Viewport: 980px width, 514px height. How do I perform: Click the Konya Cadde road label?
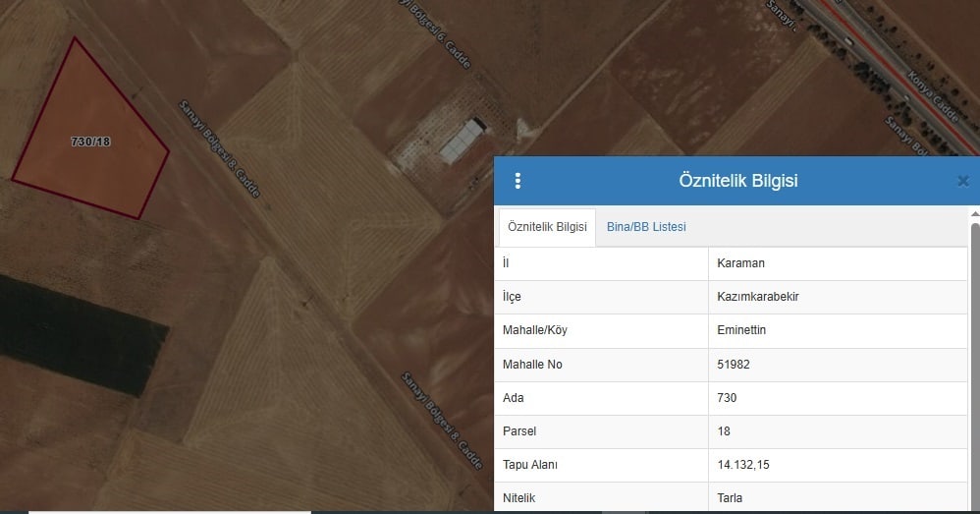[933, 97]
